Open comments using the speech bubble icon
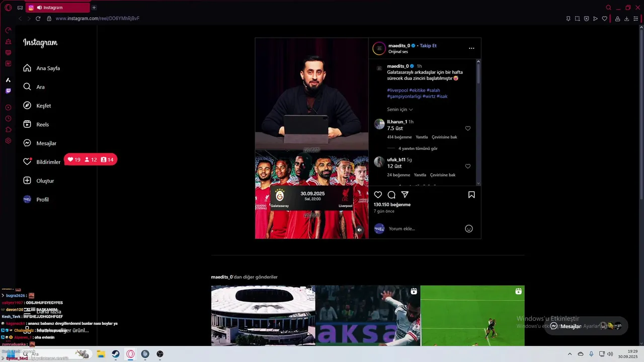The width and height of the screenshot is (644, 362). tap(391, 195)
